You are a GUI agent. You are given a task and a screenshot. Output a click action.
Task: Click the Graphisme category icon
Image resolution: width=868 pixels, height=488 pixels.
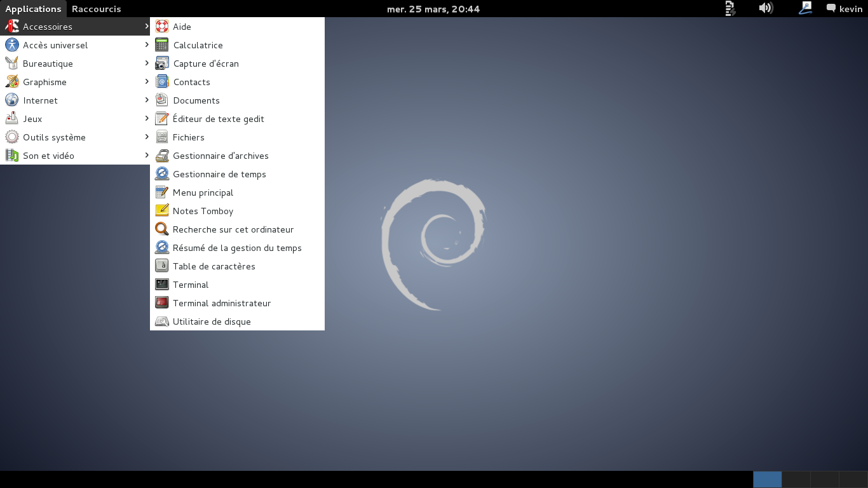(12, 82)
